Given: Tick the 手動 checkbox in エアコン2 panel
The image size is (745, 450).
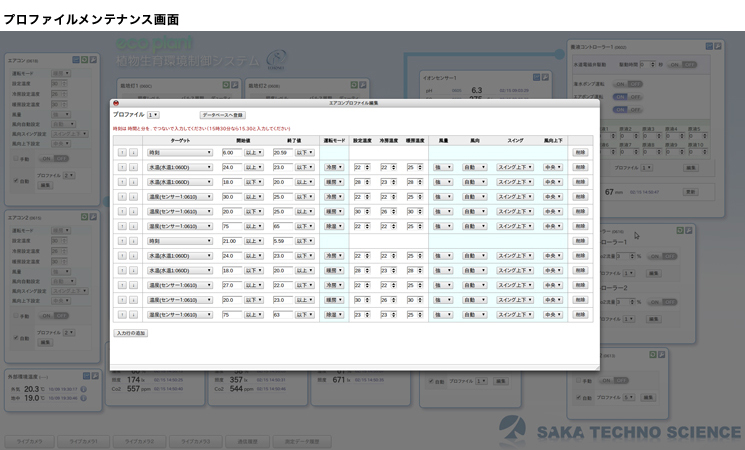Looking at the screenshot, I should [16, 315].
